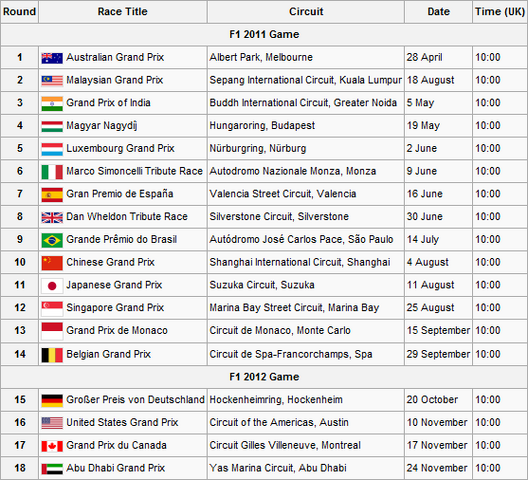Click the Canadian flag icon

point(52,446)
